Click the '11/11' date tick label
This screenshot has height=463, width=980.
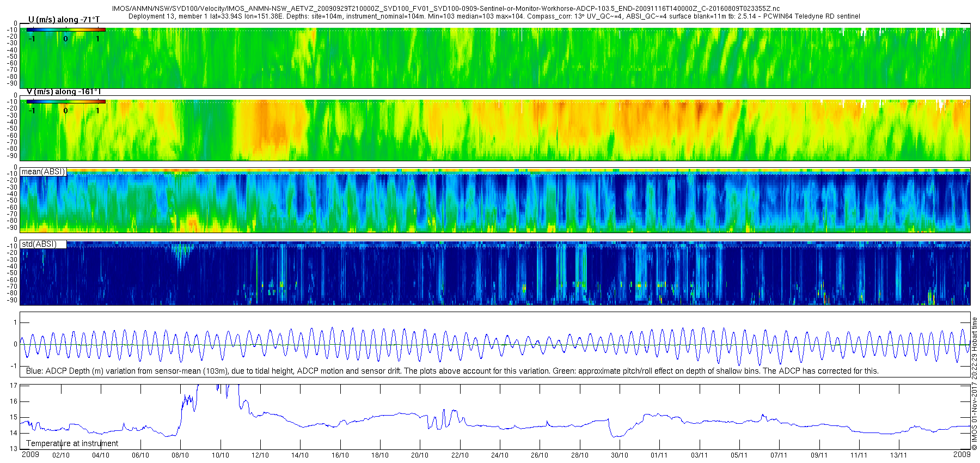(x=859, y=455)
